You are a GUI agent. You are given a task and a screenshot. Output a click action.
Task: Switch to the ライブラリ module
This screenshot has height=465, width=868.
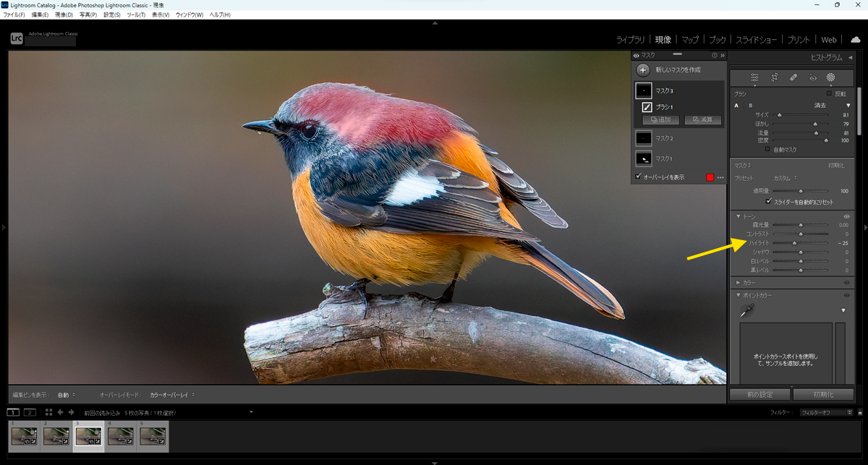(630, 40)
